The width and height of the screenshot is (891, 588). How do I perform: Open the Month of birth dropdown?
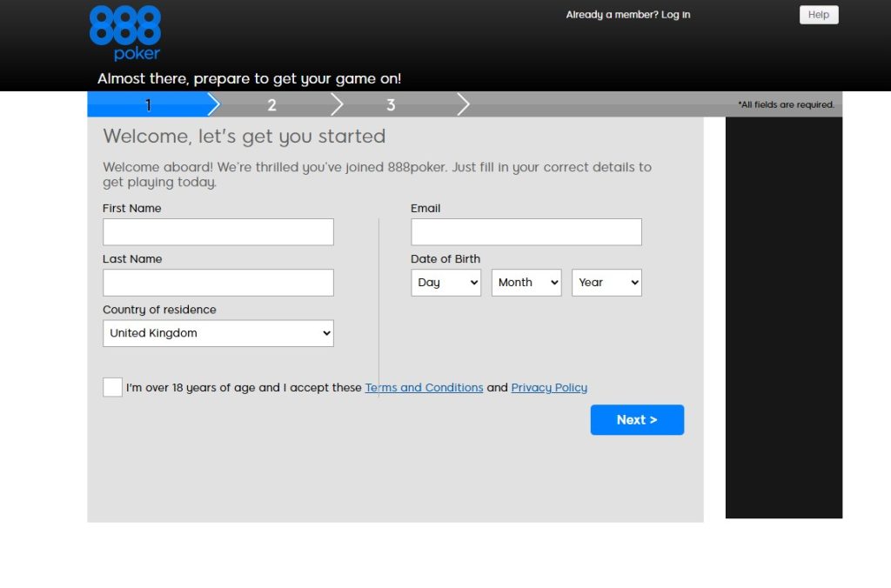(x=526, y=283)
